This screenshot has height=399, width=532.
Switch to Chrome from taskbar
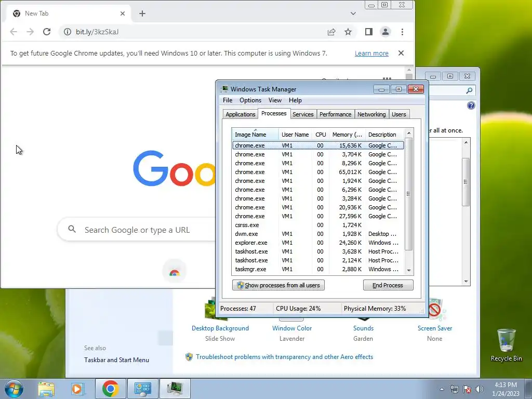(110, 389)
